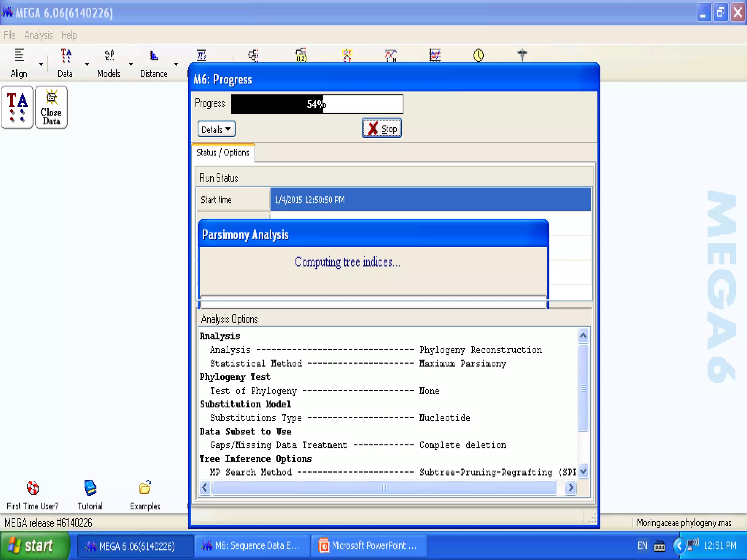Open the TA sequence data explorer icon
747x560 pixels.
[x=17, y=108]
